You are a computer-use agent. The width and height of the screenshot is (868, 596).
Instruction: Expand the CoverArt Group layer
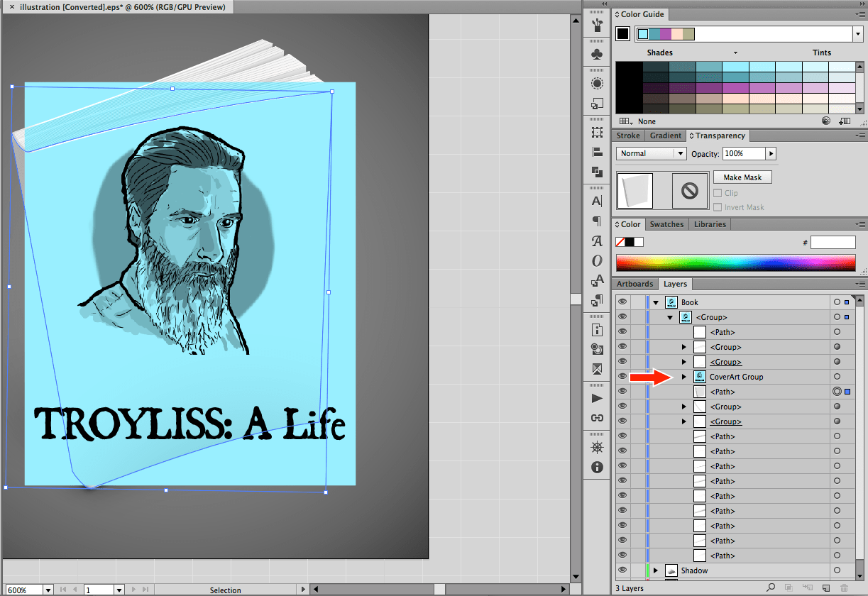(683, 376)
